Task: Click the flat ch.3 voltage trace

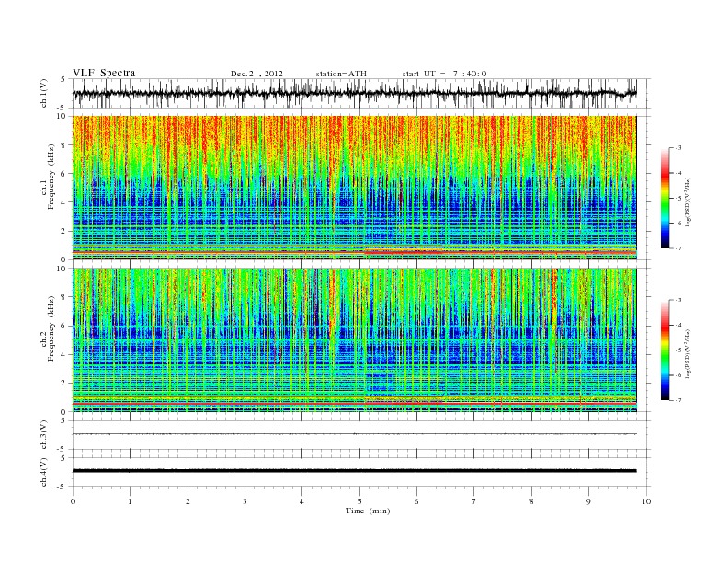Action: (354, 434)
